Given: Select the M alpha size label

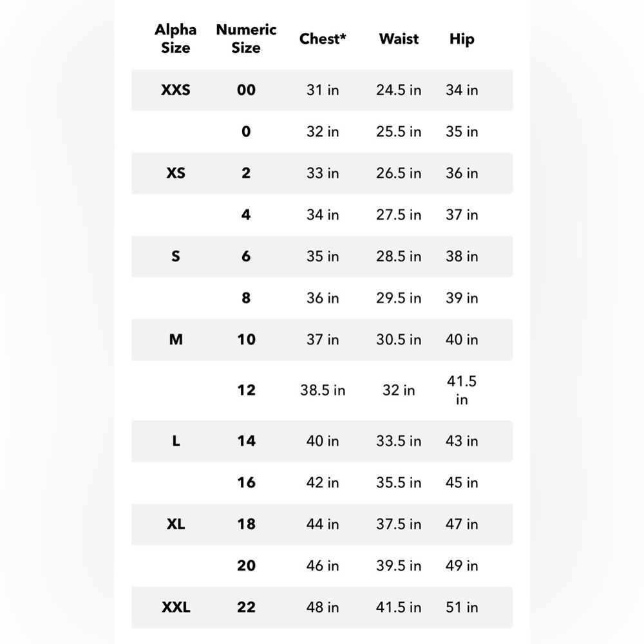Looking at the screenshot, I should (x=176, y=339).
